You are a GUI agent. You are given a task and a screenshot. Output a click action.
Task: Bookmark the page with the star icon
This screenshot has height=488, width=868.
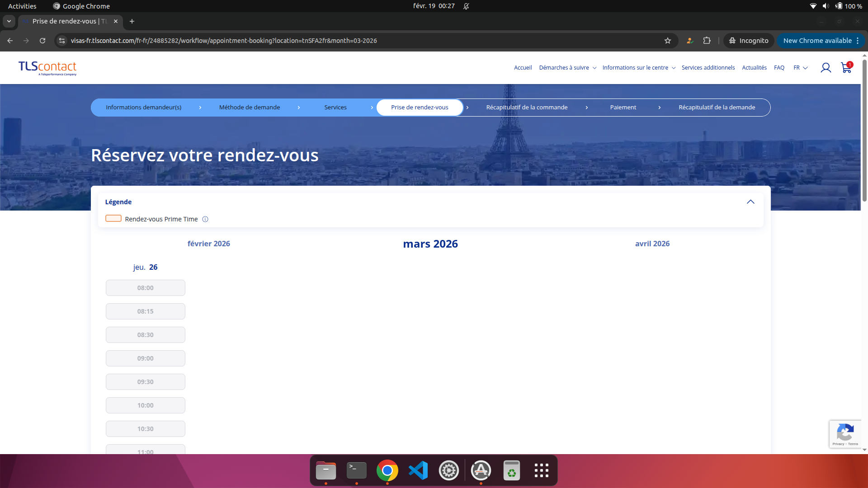[x=668, y=41]
